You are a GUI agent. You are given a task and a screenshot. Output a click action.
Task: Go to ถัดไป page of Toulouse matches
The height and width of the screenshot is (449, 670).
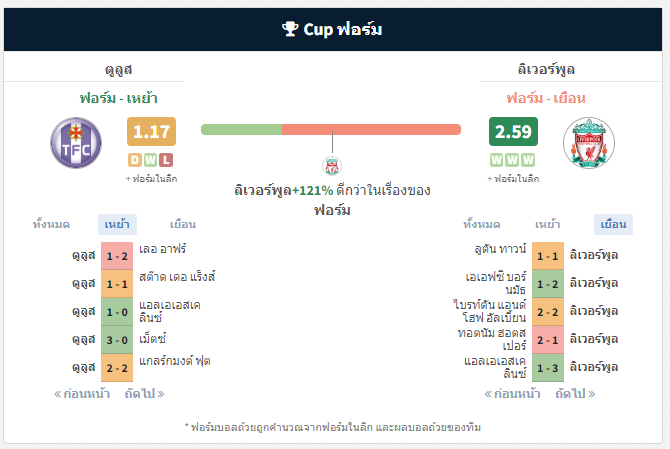point(144,393)
